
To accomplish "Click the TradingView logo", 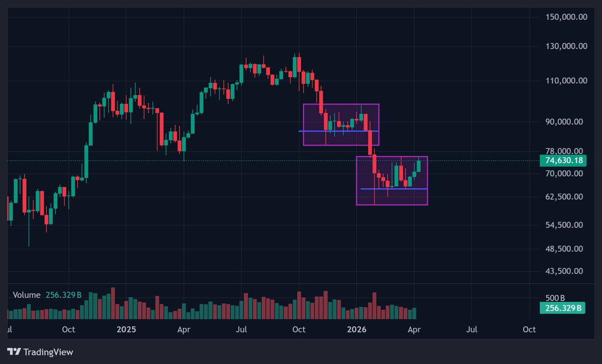I will point(40,352).
